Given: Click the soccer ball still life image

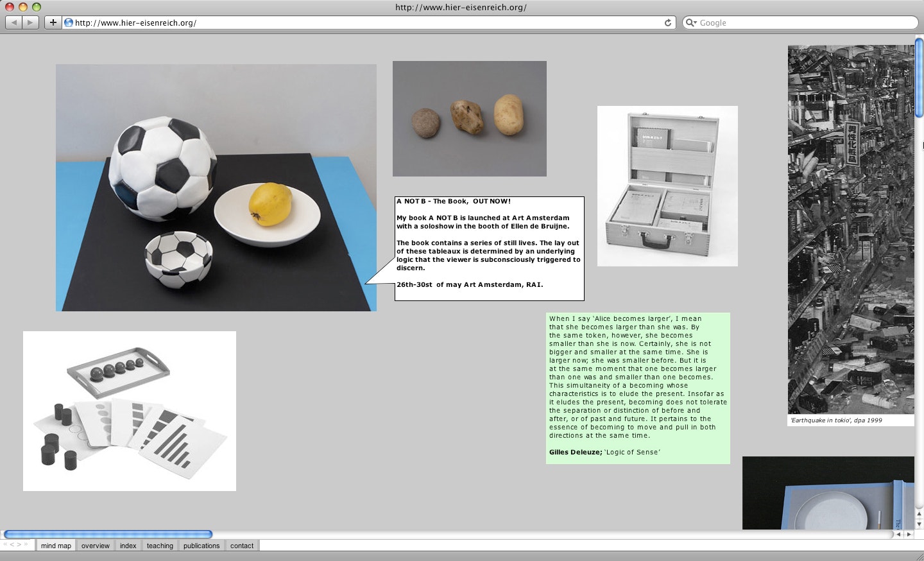Looking at the screenshot, I should (x=216, y=187).
